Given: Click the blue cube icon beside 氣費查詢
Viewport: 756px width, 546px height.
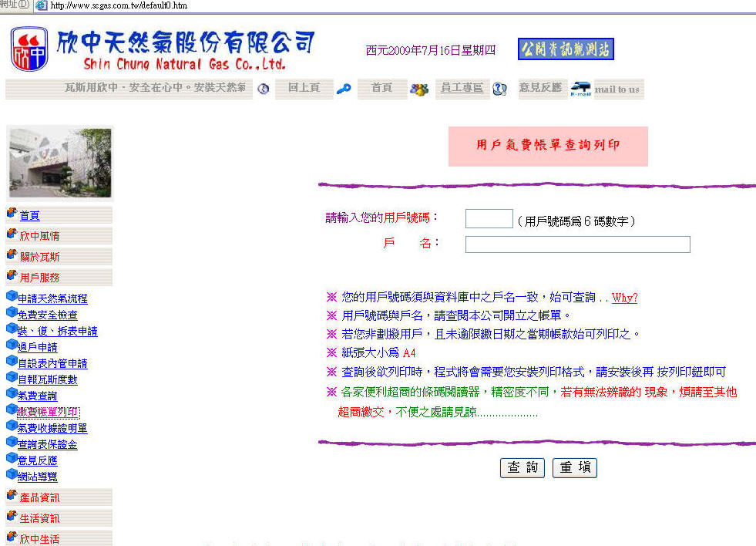Looking at the screenshot, I should [x=11, y=394].
